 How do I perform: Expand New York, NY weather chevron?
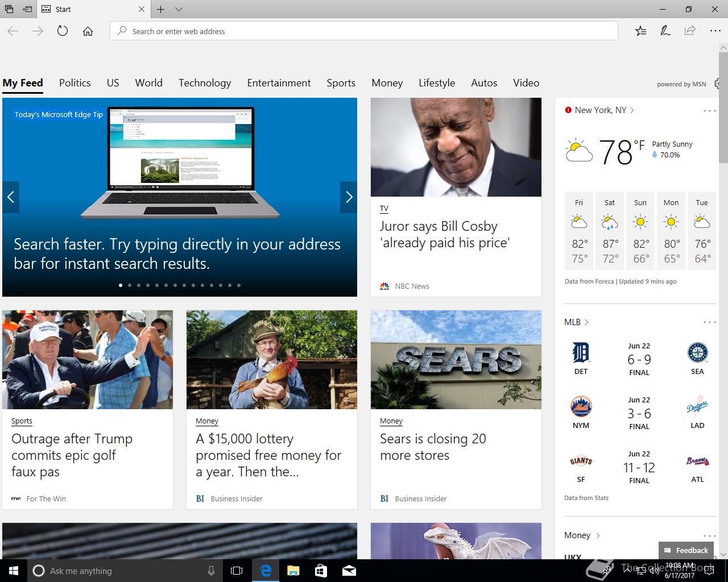[x=632, y=110]
